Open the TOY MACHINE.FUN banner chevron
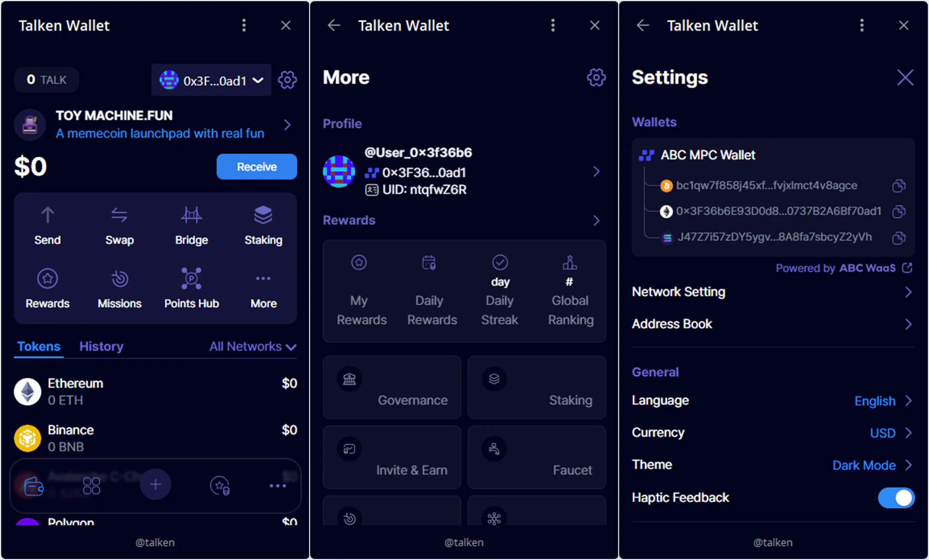The height and width of the screenshot is (560, 929). point(287,125)
